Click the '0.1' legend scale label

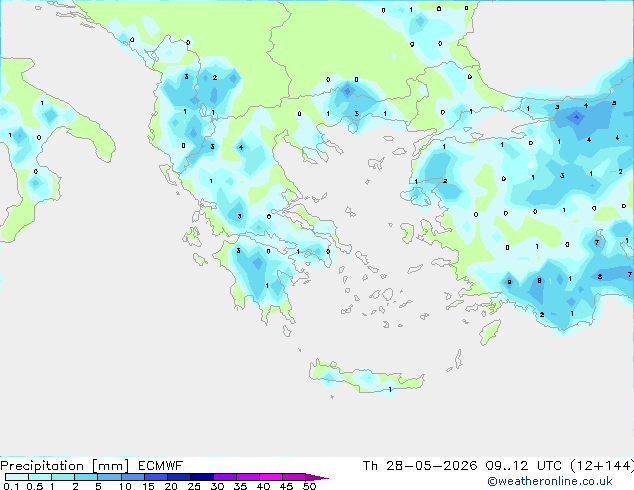(11, 486)
